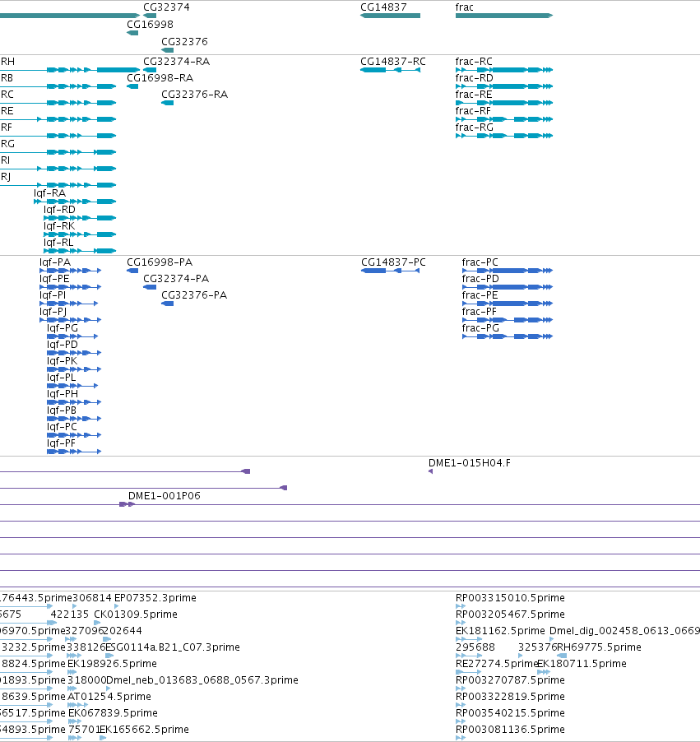Click the EK181162.5prime EST label

point(500,631)
